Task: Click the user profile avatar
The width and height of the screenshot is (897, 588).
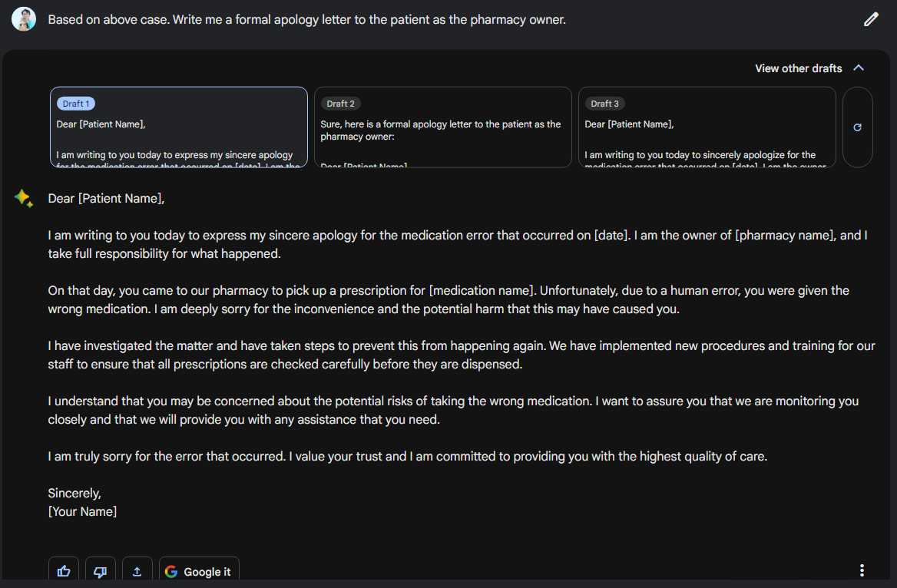Action: [24, 19]
